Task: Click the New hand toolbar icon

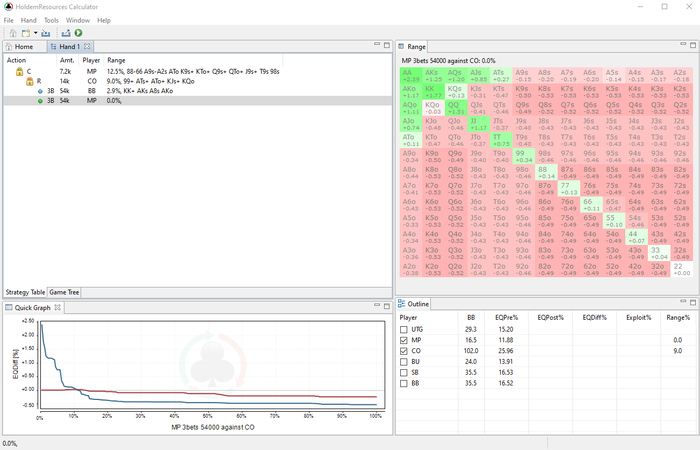Action: (x=25, y=33)
